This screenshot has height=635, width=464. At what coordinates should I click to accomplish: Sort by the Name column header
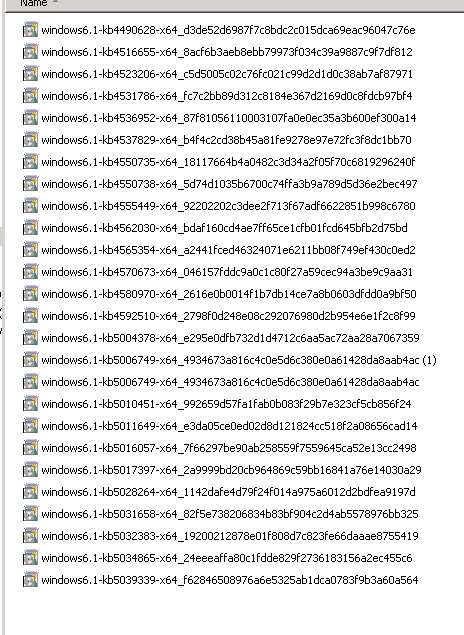pos(33,3)
